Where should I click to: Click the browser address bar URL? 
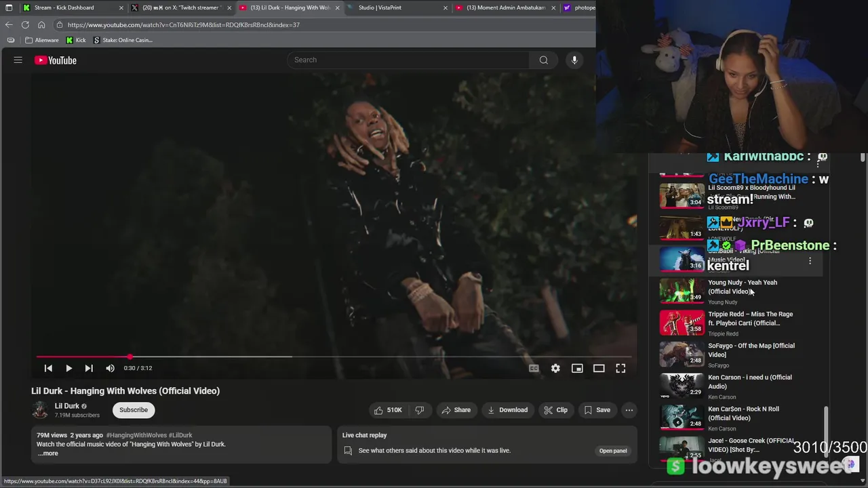[184, 24]
